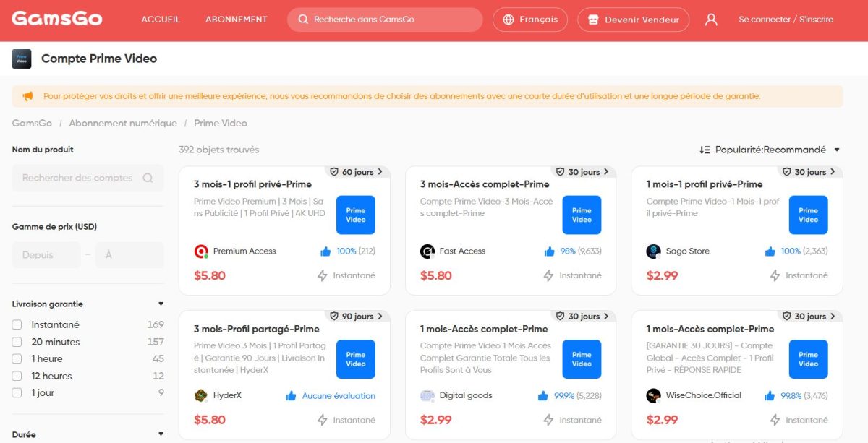This screenshot has height=443, width=868.
Task: Collapse the Livraison garantie filter section
Action: 161,304
